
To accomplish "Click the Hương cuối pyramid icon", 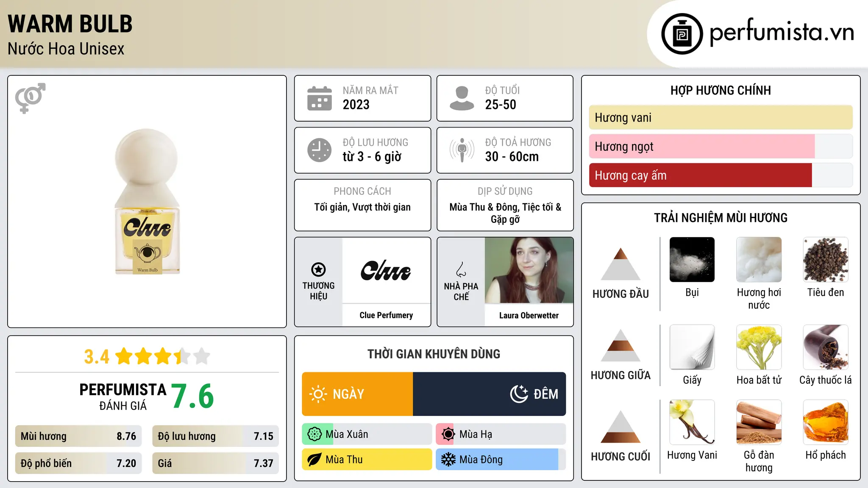I will click(620, 427).
